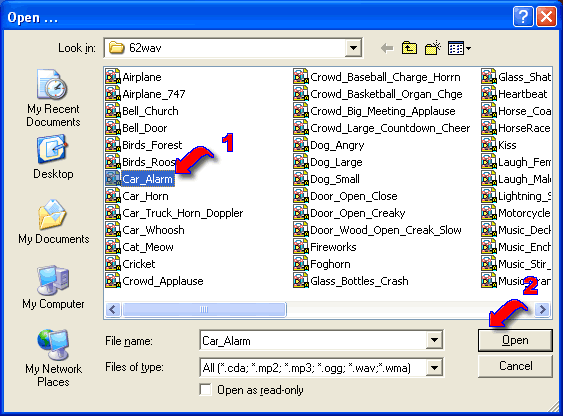Screen dimensions: 563x416
Task: Click the help question mark button
Action: coord(523,17)
